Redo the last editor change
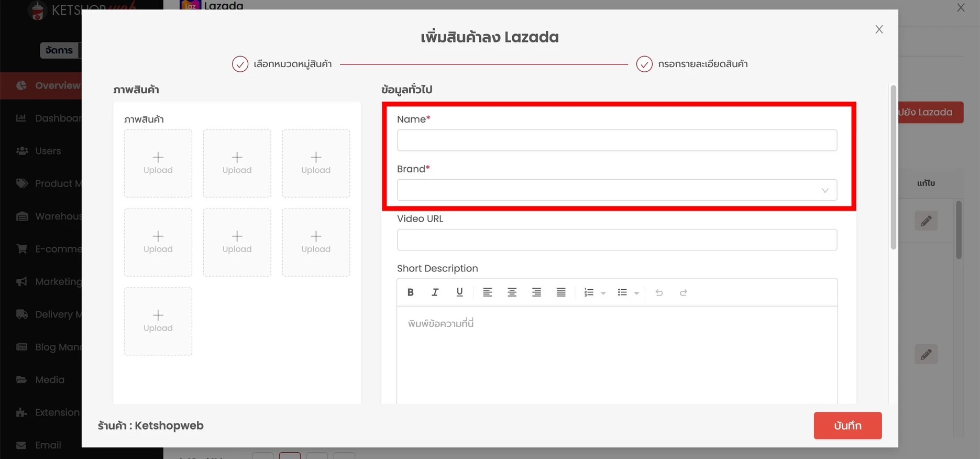Screen dimensions: 980x459 (684, 292)
